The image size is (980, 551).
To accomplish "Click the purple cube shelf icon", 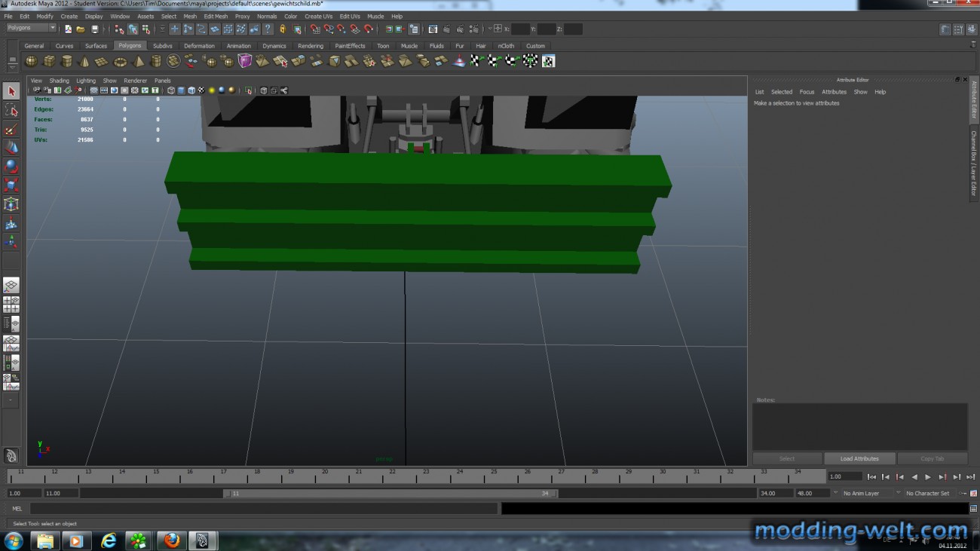I will click(x=245, y=61).
